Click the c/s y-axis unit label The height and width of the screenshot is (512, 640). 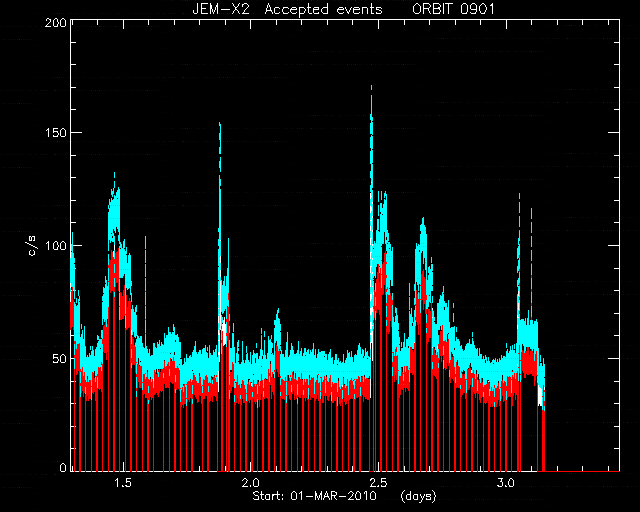click(33, 246)
